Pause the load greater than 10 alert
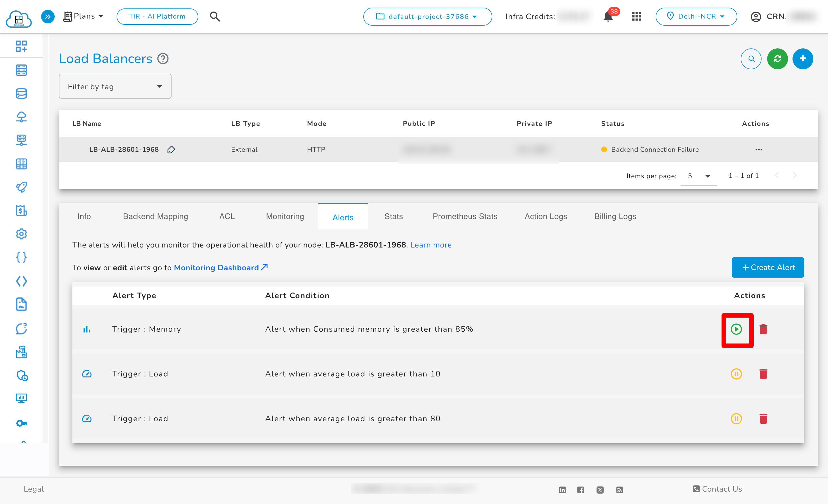828x504 pixels. coord(736,374)
